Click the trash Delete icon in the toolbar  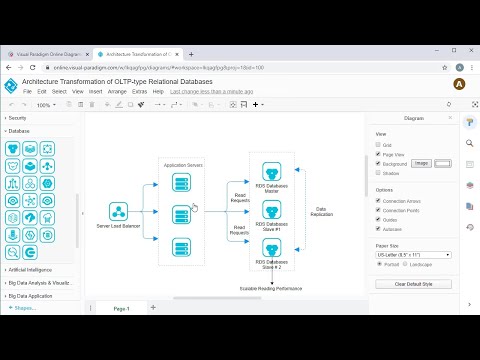(92, 105)
